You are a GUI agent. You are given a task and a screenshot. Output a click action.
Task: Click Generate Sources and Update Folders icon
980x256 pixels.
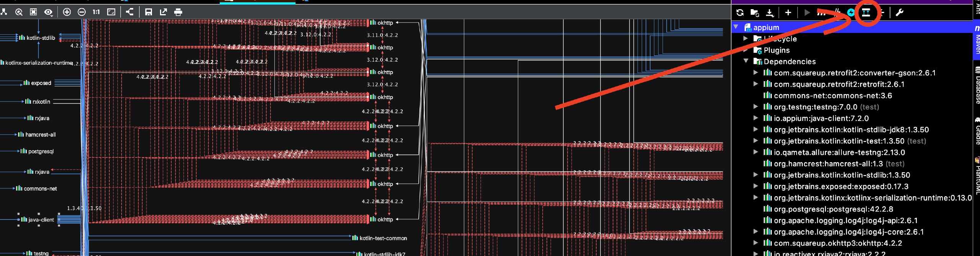[x=755, y=13]
